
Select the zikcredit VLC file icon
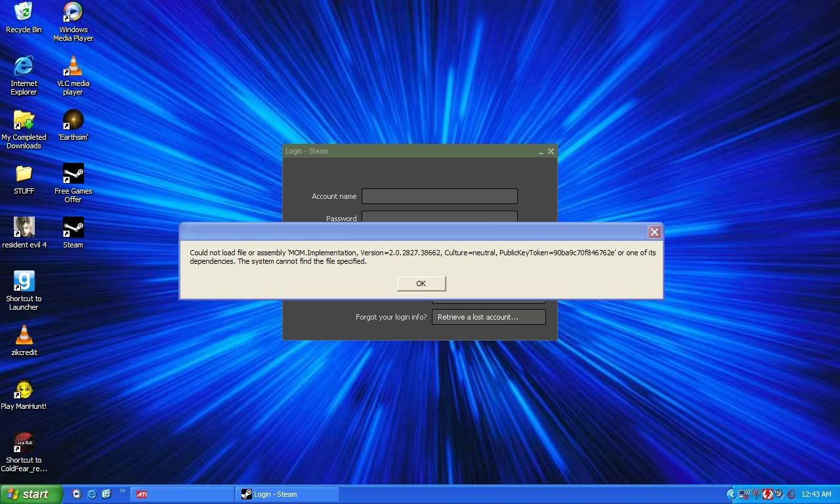pyautogui.click(x=24, y=335)
